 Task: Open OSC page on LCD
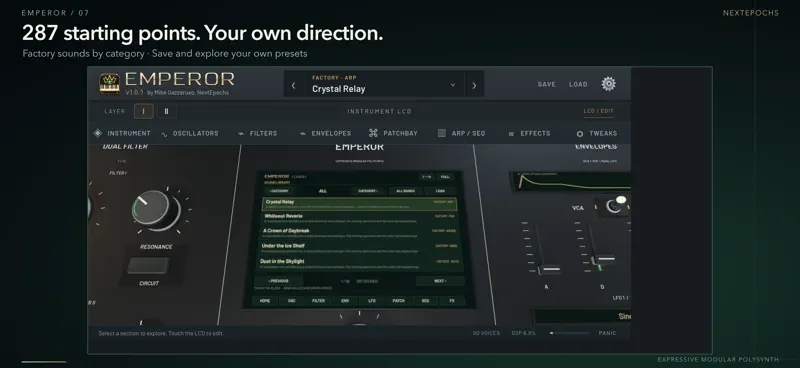[x=292, y=301]
